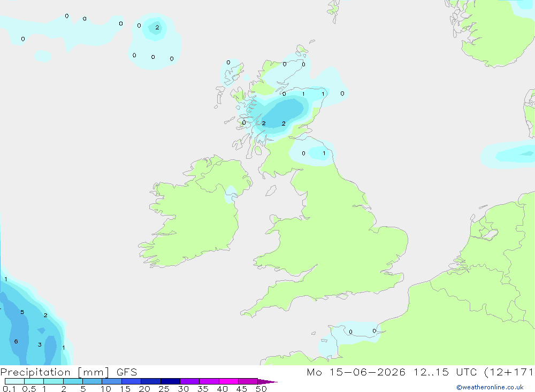Click the '20' legend scale label
The width and height of the screenshot is (535, 392).
(144, 389)
